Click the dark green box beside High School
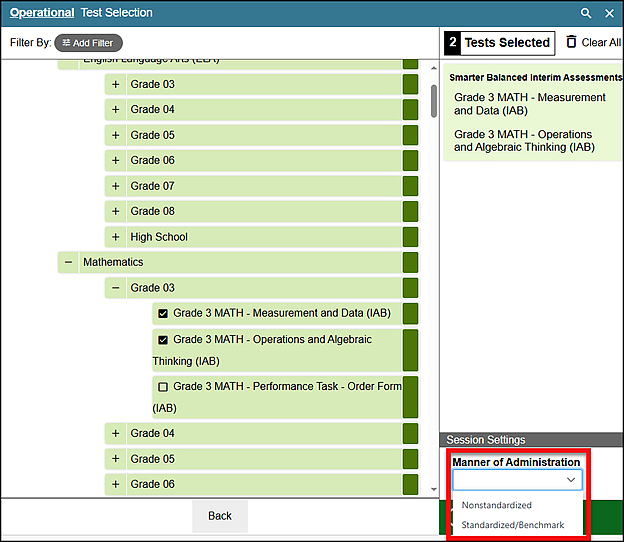 410,237
